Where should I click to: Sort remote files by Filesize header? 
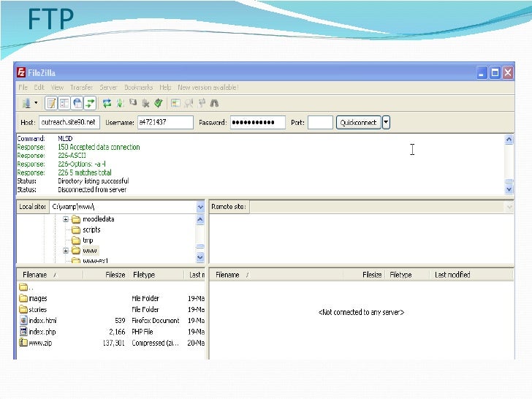pos(364,275)
